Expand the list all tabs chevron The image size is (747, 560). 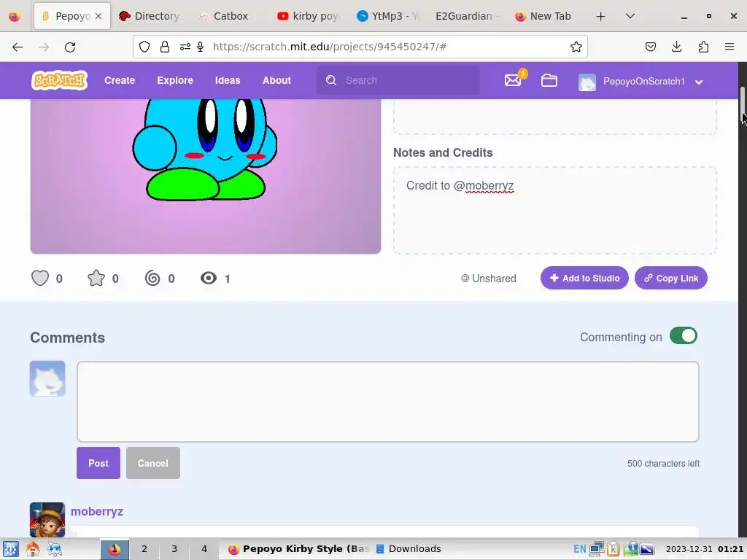click(x=630, y=16)
